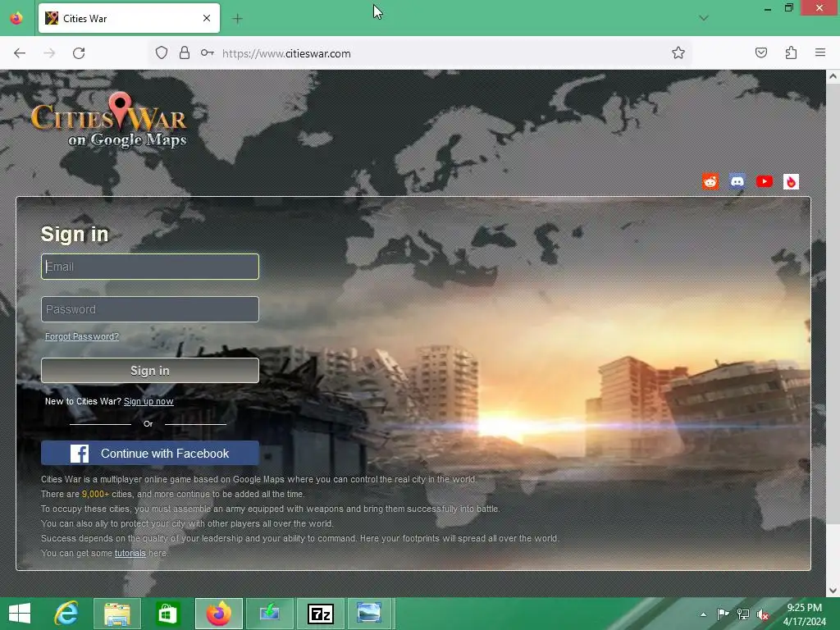Open 7-Zip from taskbar
Screen dimensions: 840x630
tap(321, 614)
